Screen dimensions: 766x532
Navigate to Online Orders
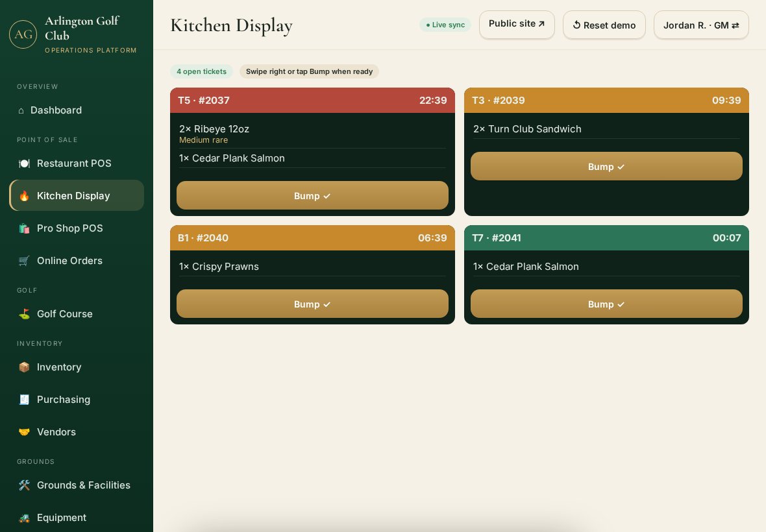tap(77, 261)
